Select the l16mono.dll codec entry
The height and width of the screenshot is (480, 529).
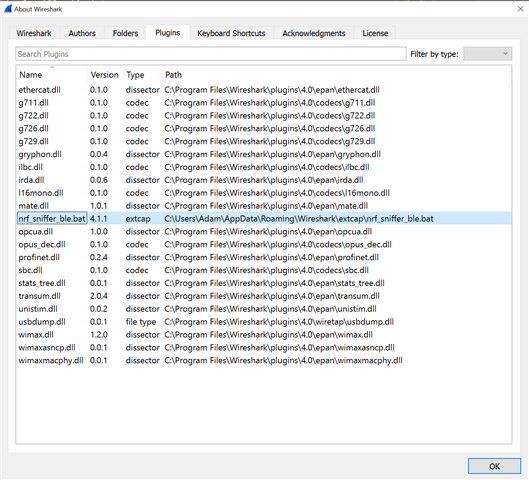(264, 193)
